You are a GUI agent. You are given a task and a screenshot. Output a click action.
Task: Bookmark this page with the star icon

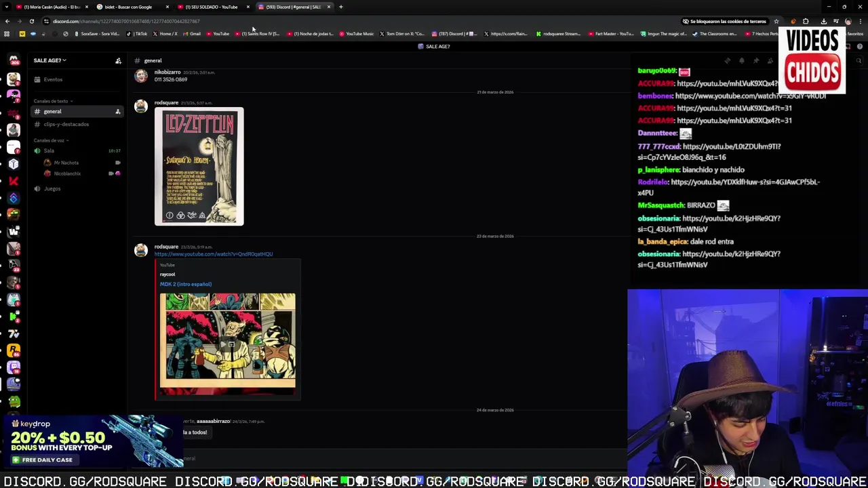[776, 21]
